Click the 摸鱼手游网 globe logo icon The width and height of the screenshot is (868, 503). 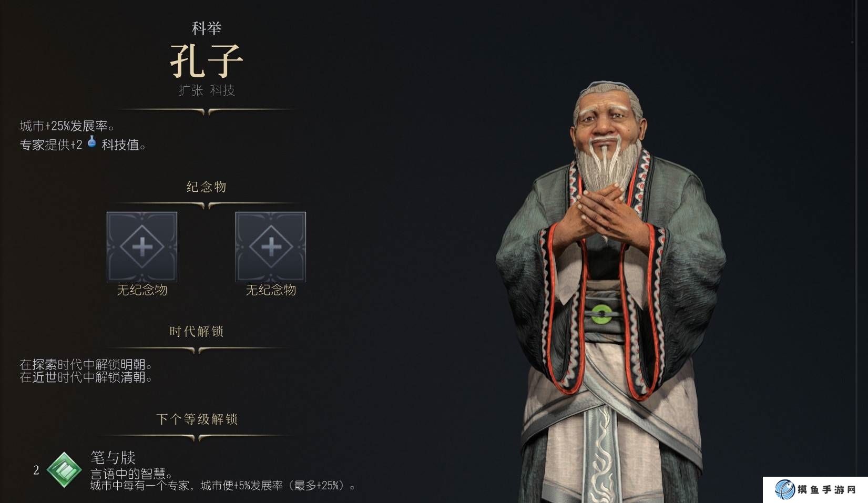785,489
